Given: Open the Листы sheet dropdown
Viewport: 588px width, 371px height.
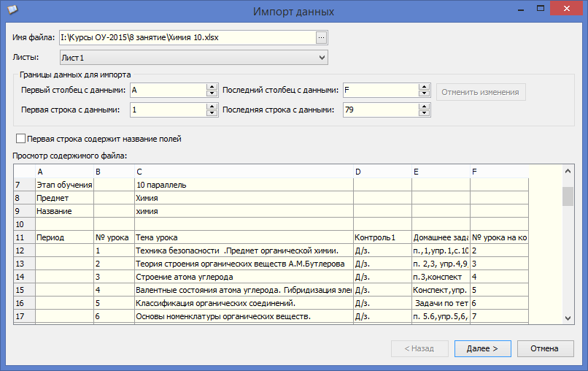Looking at the screenshot, I should 322,57.
